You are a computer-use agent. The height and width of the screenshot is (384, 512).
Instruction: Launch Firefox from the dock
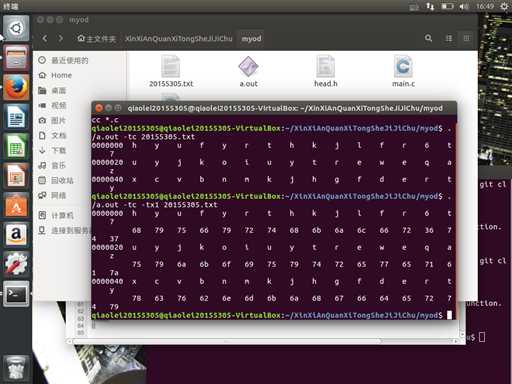click(16, 87)
